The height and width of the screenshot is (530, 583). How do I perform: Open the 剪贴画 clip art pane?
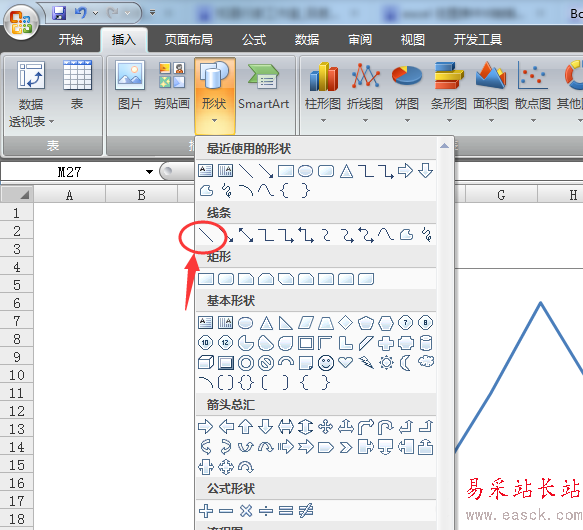pyautogui.click(x=172, y=86)
